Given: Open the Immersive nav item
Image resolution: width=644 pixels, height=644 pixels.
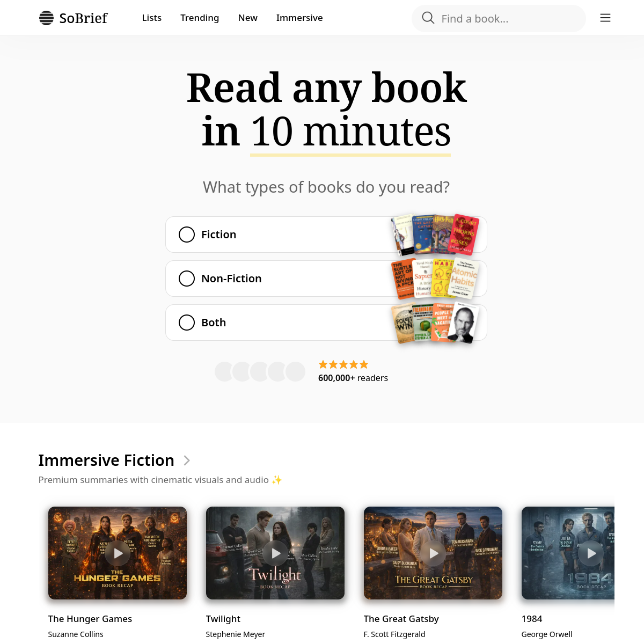Looking at the screenshot, I should [299, 18].
